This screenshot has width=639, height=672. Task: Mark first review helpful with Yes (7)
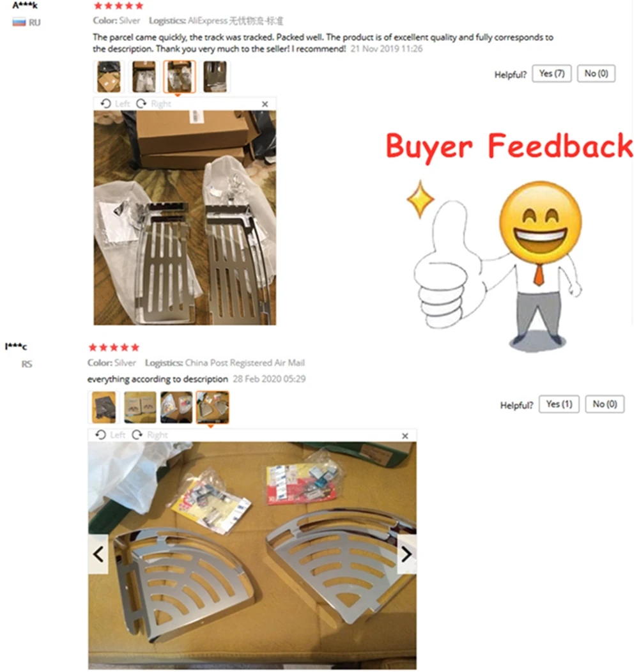click(x=551, y=73)
